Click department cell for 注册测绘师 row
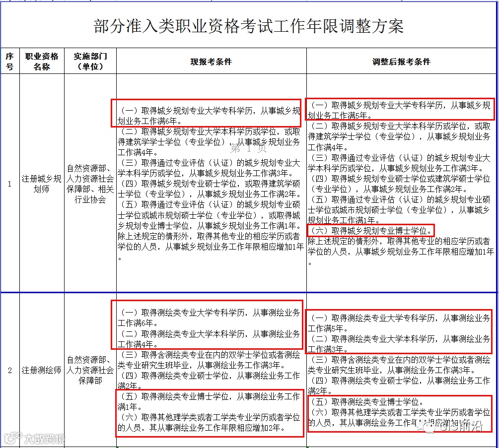Image resolution: width=499 pixels, height=448 pixels. [90, 370]
